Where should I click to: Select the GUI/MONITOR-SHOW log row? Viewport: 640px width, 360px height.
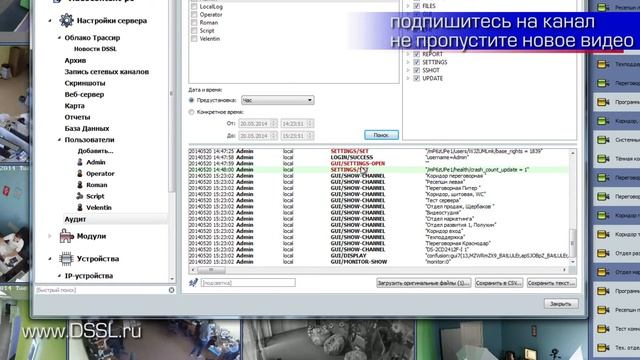(x=378, y=262)
